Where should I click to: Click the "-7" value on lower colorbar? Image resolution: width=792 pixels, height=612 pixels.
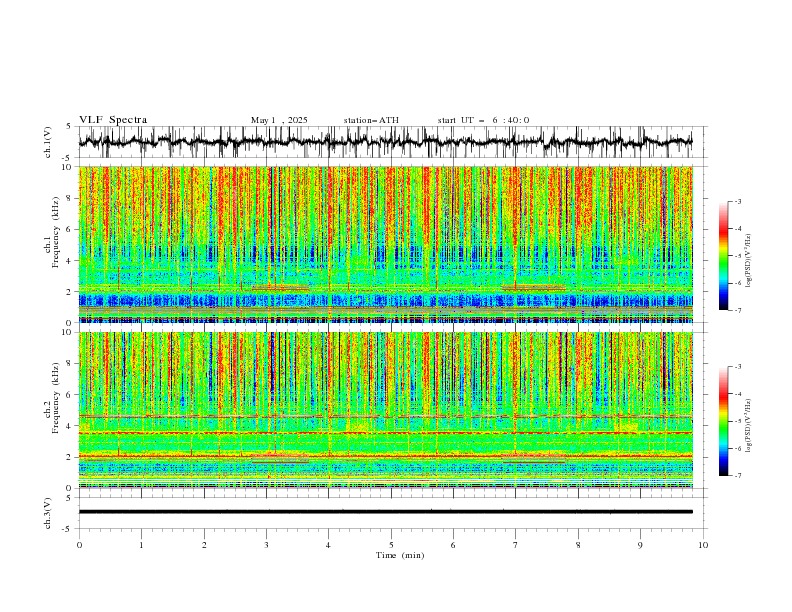(x=737, y=476)
